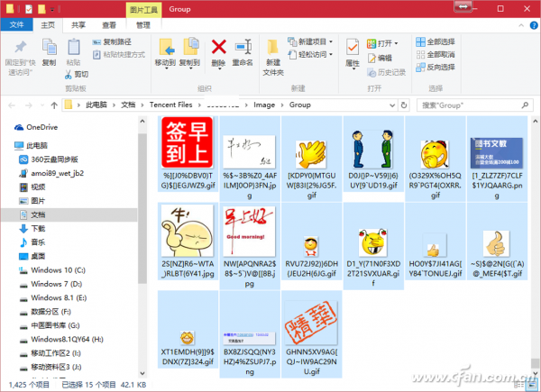Select Music (音乐) in the sidebar

32,242
